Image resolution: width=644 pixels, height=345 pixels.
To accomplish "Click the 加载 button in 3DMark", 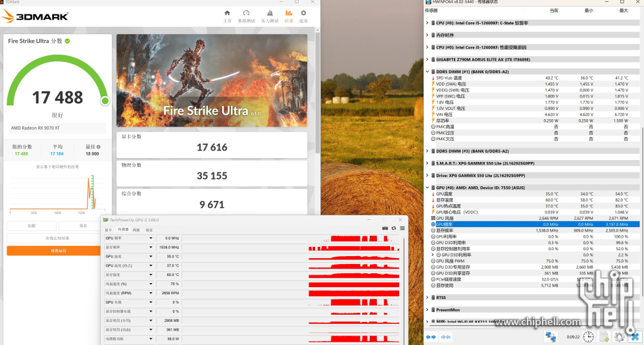I will click(x=32, y=226).
